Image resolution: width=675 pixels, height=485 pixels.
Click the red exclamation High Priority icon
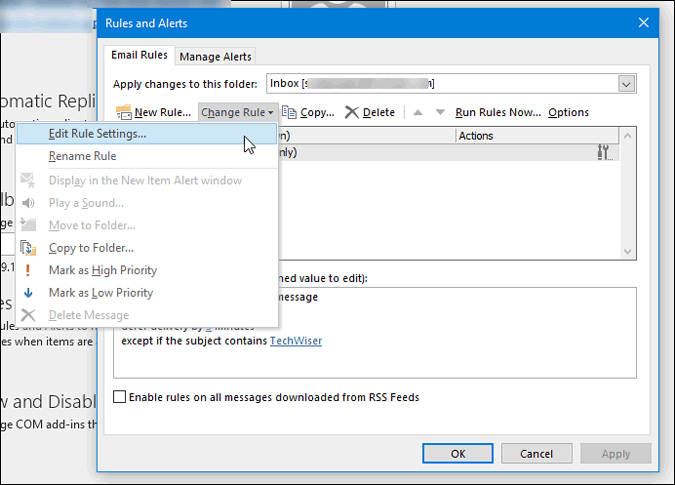pos(28,270)
